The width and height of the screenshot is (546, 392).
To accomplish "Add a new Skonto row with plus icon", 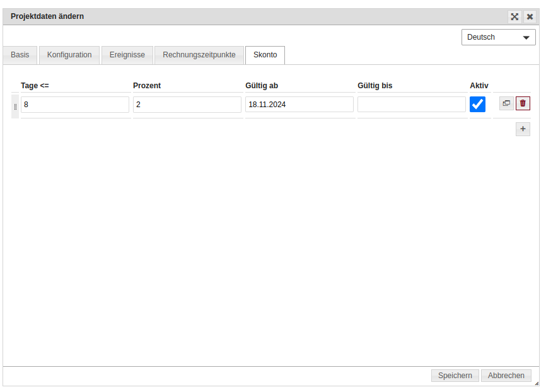I will tap(523, 129).
